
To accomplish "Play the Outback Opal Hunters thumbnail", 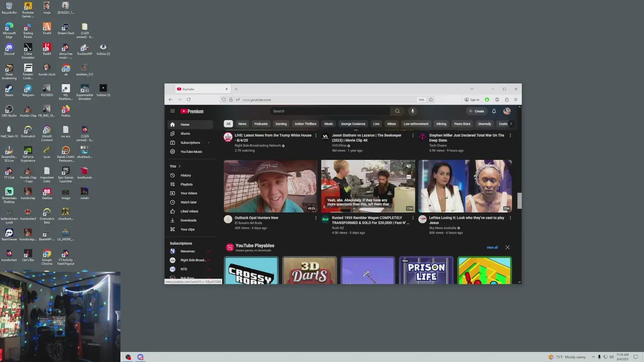I will (x=271, y=186).
